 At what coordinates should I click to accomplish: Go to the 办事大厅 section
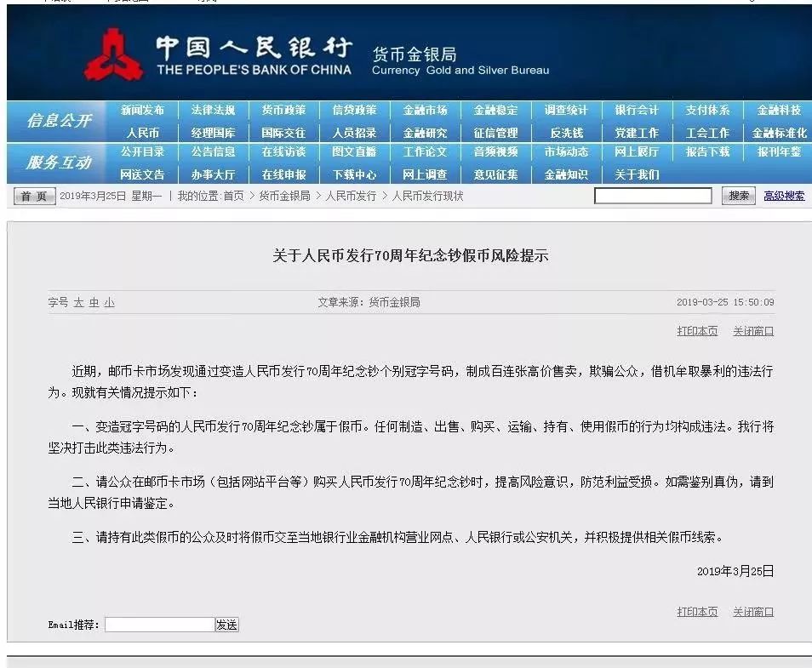[x=213, y=174]
